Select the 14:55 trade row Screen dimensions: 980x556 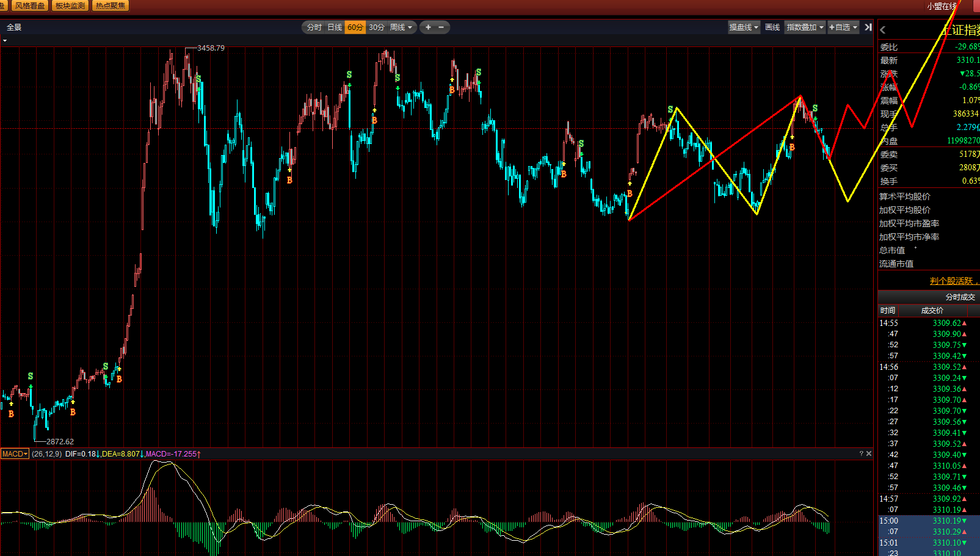[929, 323]
